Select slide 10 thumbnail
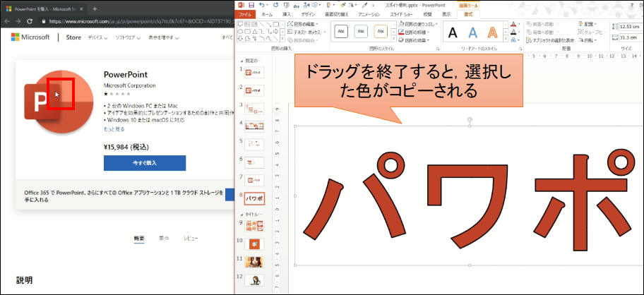Screen dimensions: 644x295 tap(255, 243)
